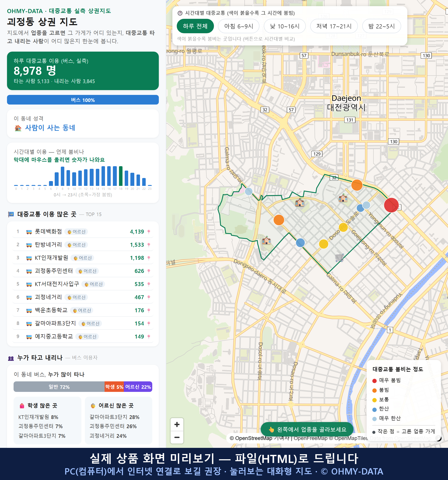Click the yellow 보통 legend dot

point(374,400)
